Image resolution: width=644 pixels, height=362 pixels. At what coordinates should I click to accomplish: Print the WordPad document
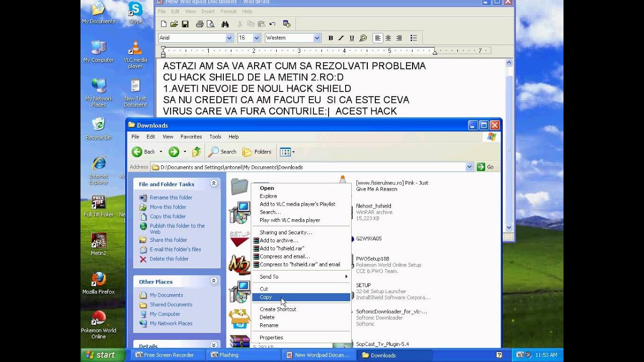(200, 24)
